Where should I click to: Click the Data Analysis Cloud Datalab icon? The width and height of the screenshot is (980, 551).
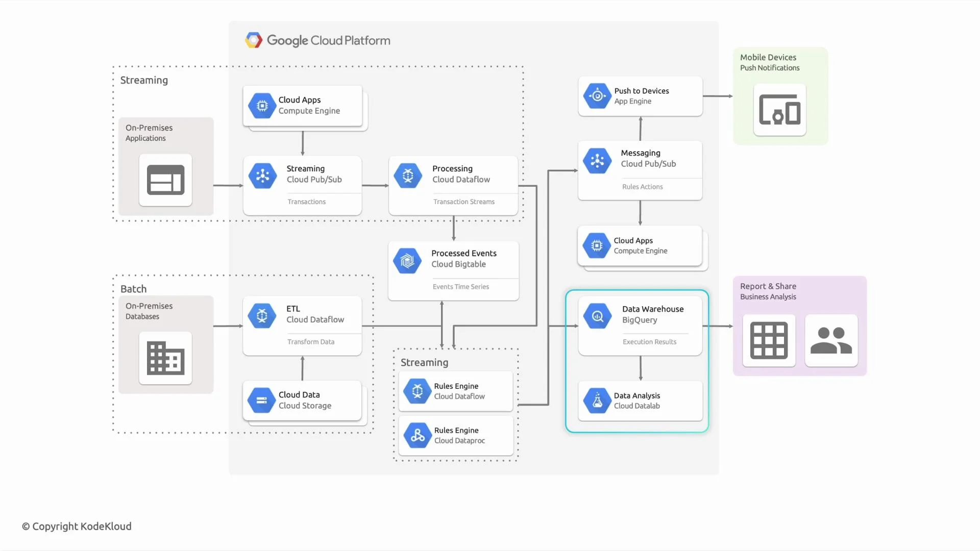coord(597,400)
